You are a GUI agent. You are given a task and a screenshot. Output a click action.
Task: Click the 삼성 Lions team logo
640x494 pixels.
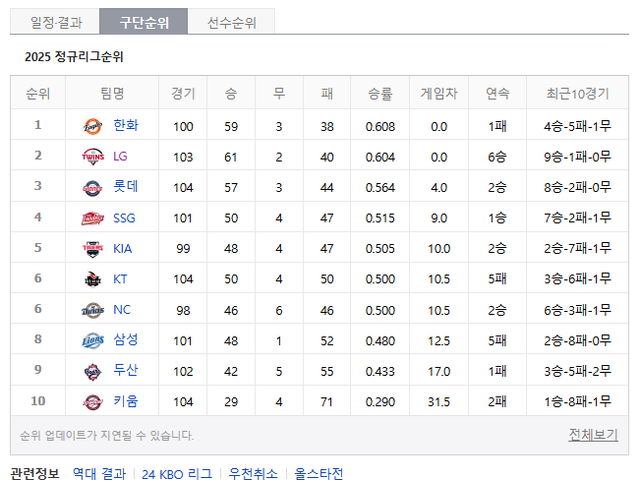[92, 341]
